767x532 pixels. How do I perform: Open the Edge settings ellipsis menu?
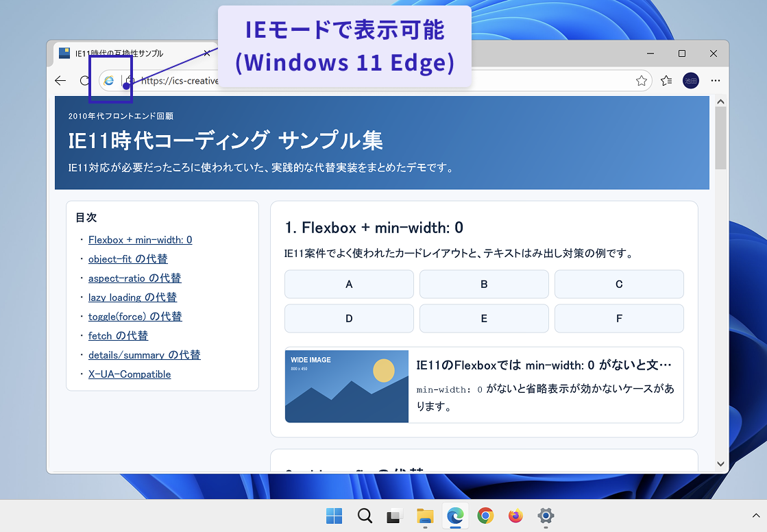point(715,81)
